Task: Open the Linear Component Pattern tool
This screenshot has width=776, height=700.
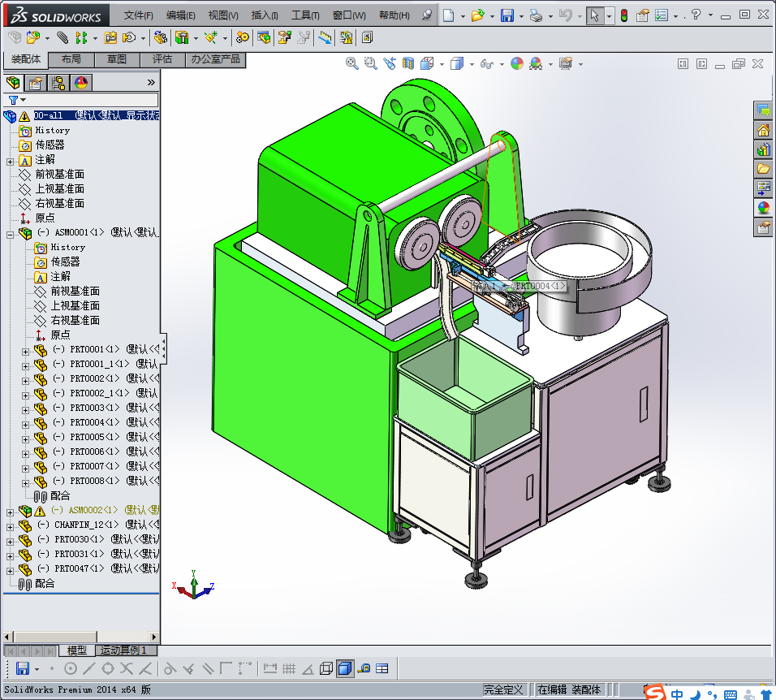Action: [81, 37]
